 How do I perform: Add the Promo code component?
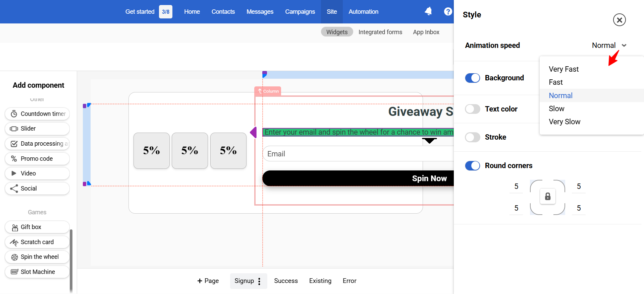coord(37,158)
